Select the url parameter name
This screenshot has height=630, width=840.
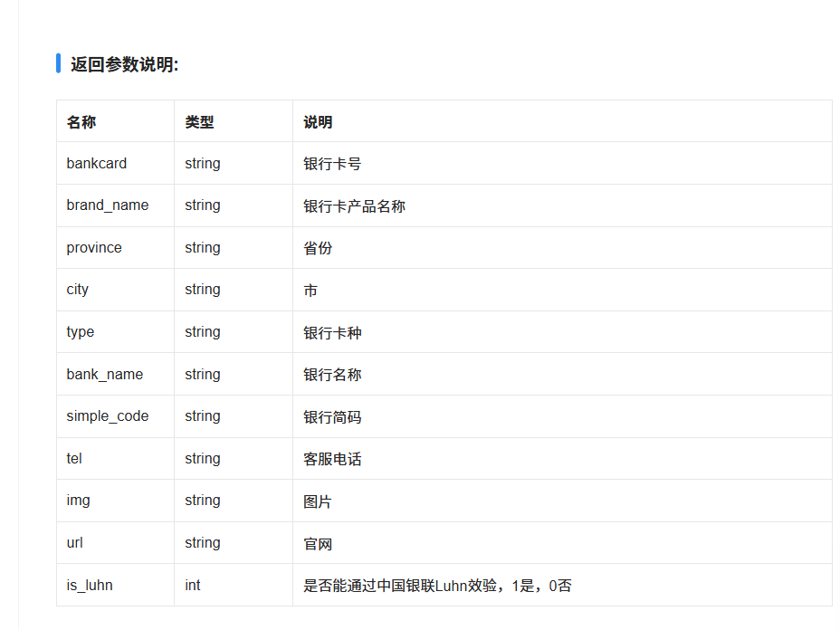(74, 542)
